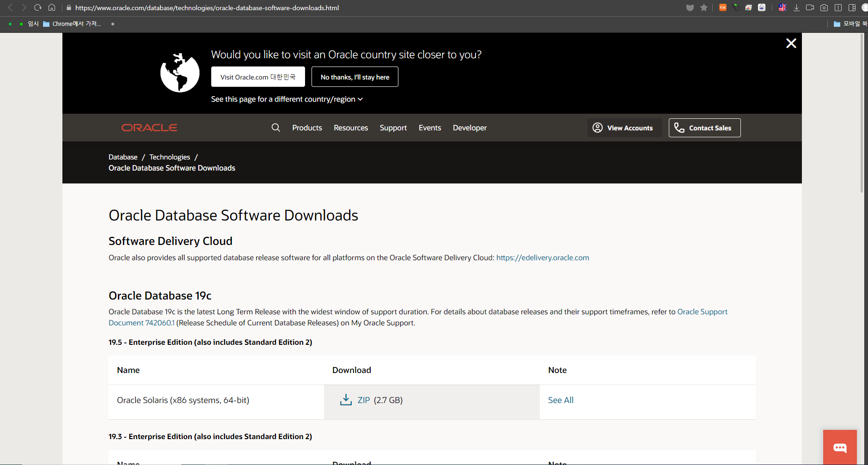
Task: Open the Developer menu
Action: point(470,128)
